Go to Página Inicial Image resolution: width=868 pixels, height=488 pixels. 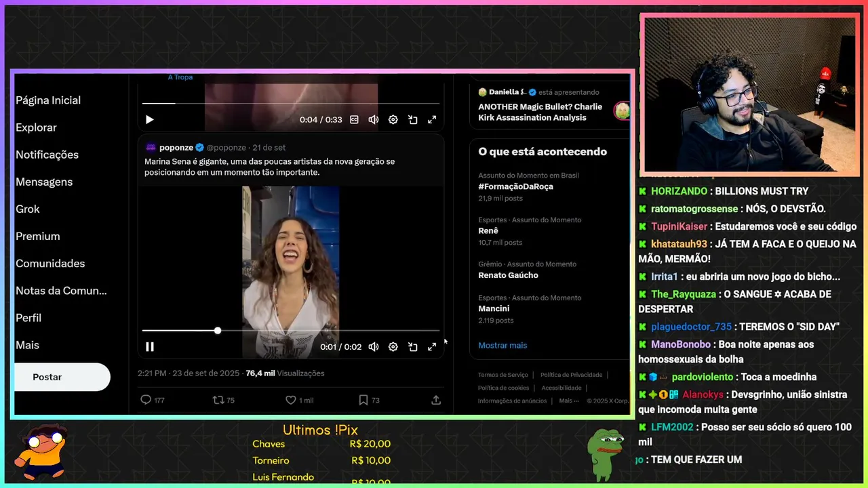pos(48,100)
